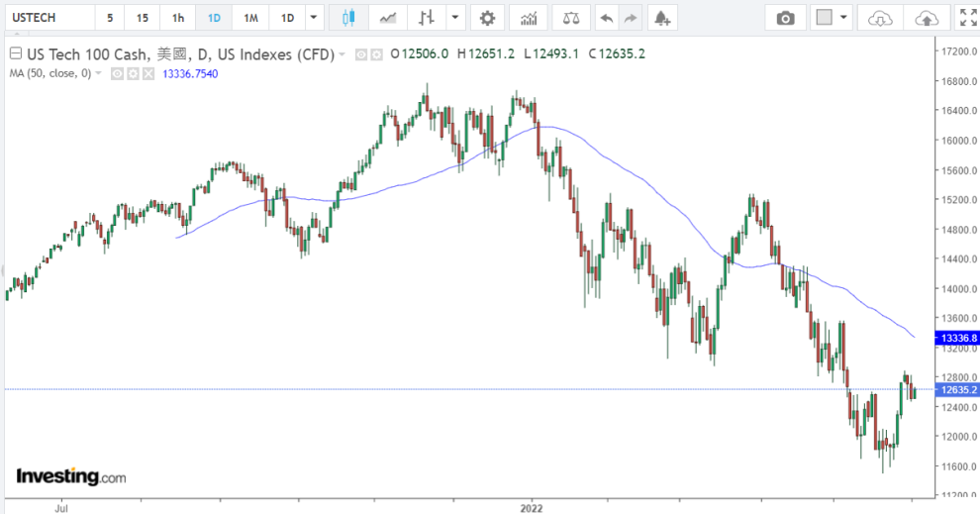980x514 pixels.
Task: Click the 17200.0 price axis label
Action: (959, 51)
